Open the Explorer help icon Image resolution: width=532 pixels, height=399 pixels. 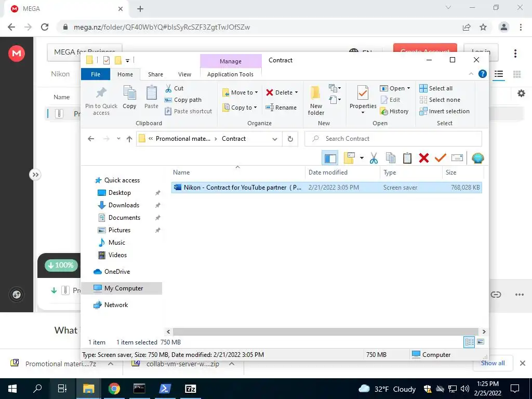(x=483, y=74)
